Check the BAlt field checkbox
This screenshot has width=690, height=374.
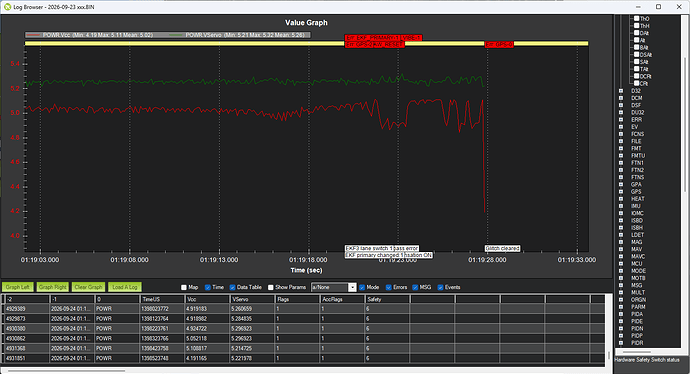pyautogui.click(x=636, y=47)
